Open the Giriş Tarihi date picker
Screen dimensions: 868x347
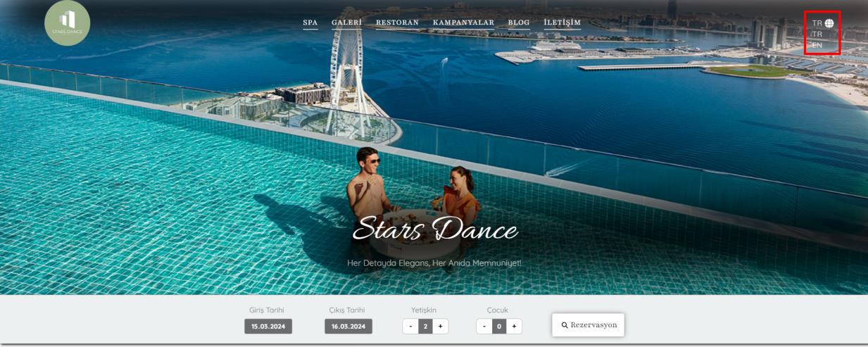coord(268,327)
